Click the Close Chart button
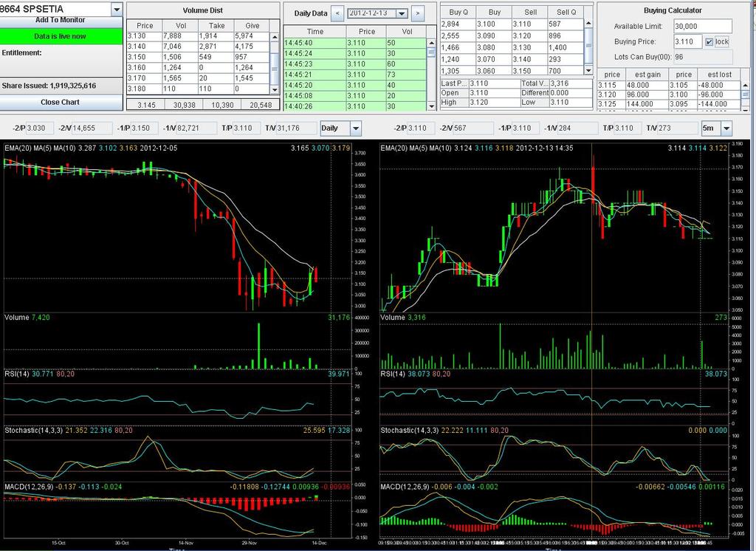 point(61,102)
